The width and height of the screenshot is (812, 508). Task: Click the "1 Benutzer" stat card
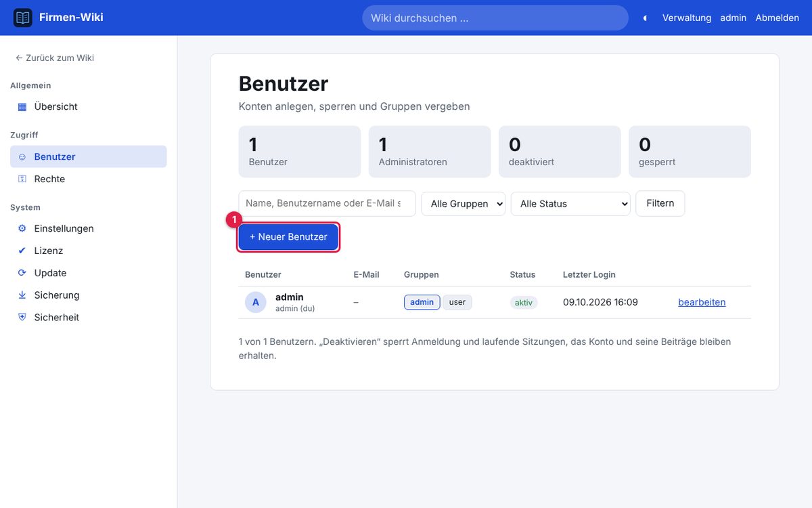(300, 152)
